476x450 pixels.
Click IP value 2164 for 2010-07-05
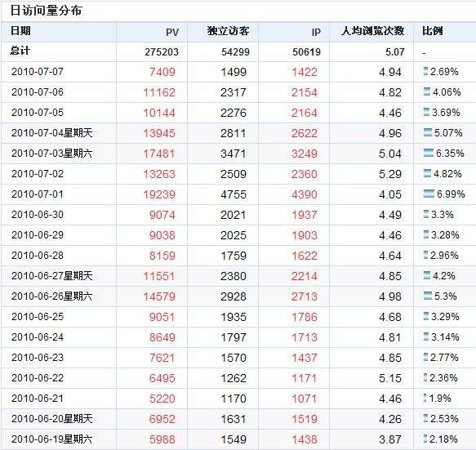tap(305, 113)
